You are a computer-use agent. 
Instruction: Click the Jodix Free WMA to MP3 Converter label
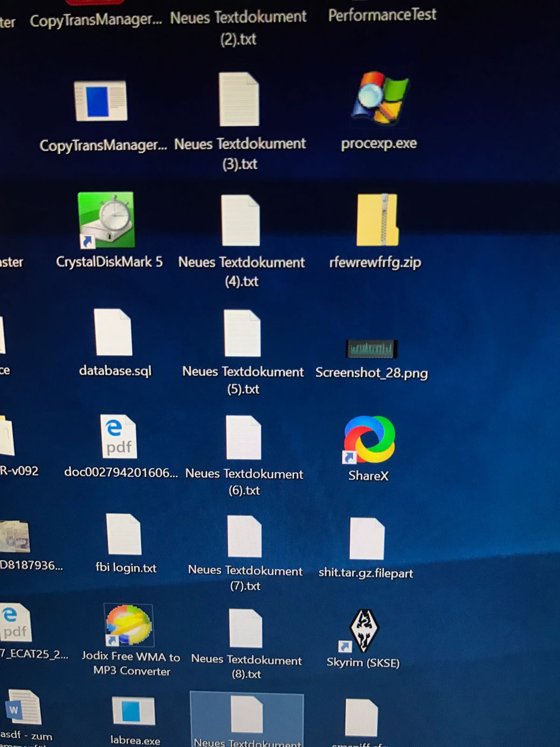[131, 664]
